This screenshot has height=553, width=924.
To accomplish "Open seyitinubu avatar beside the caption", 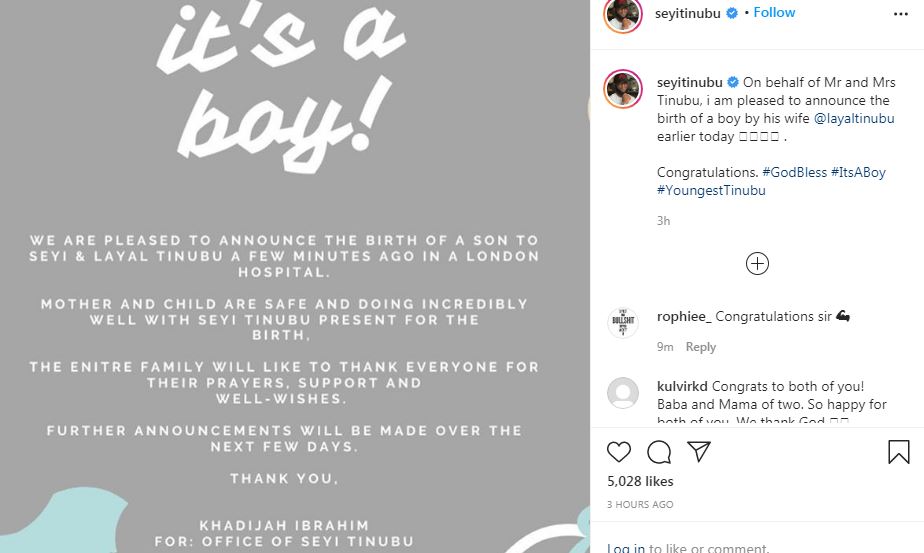I will click(623, 90).
